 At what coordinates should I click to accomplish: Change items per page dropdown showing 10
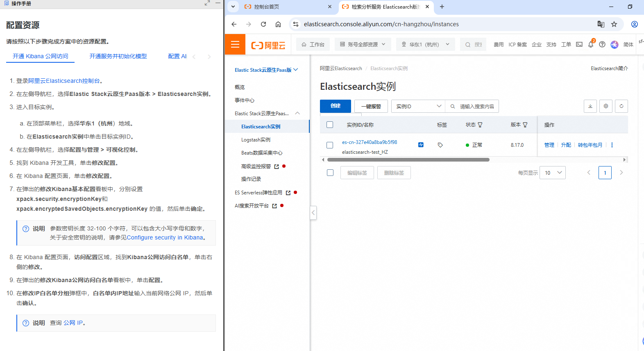point(553,173)
